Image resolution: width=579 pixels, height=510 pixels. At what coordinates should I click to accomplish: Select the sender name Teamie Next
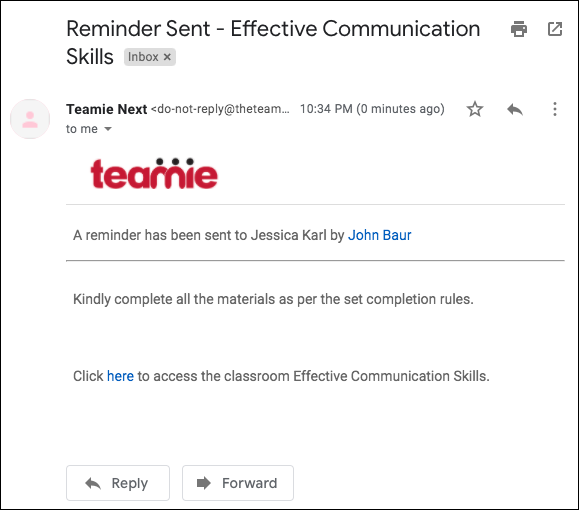pos(107,109)
